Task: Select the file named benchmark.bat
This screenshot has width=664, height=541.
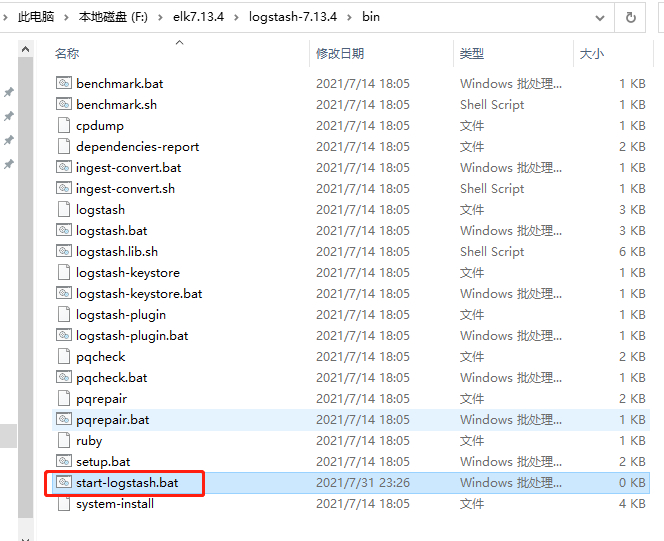Action: click(119, 83)
